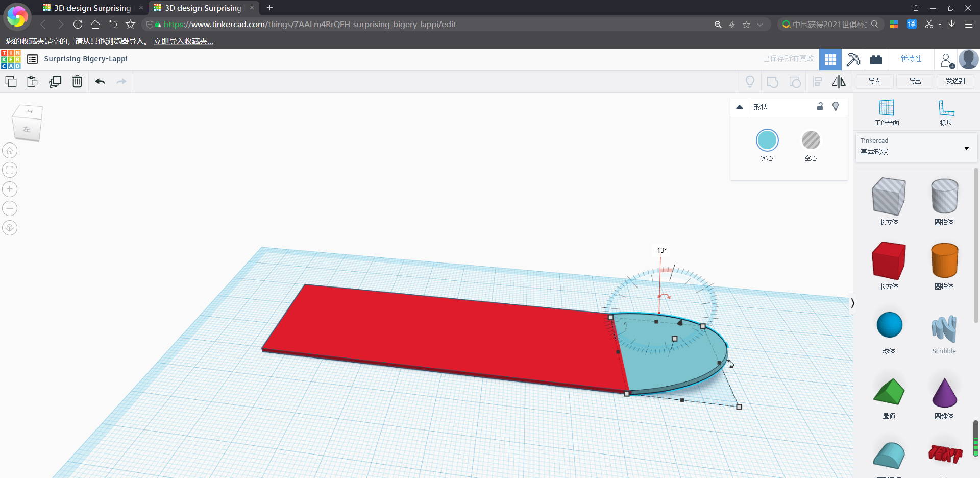Switch to 3D design grid view

(x=830, y=60)
